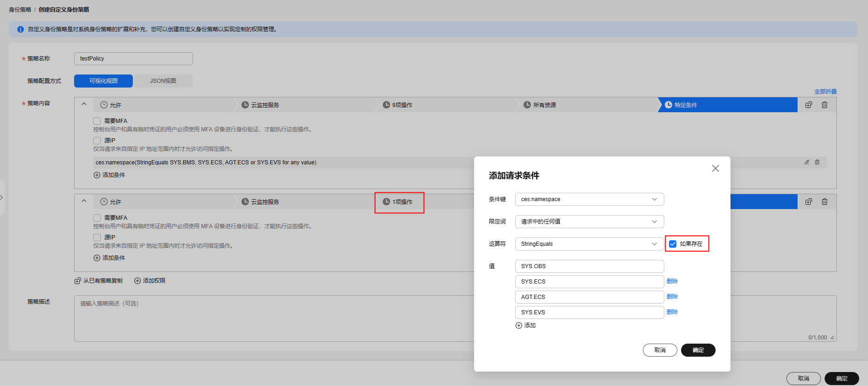Click the testPolicy name input field
868x386 pixels.
click(133, 59)
